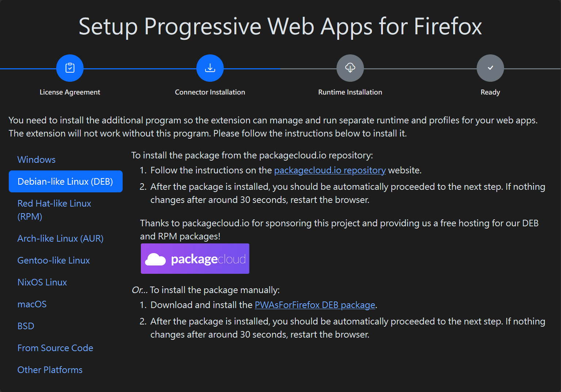The height and width of the screenshot is (392, 561).
Task: Open the Arch-like Linux (AUR) tab
Action: click(60, 238)
